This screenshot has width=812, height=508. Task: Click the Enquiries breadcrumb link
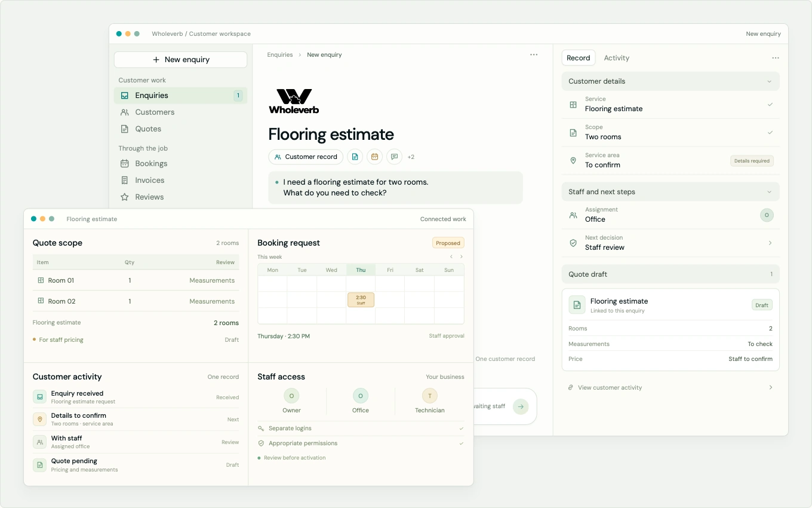pyautogui.click(x=280, y=55)
